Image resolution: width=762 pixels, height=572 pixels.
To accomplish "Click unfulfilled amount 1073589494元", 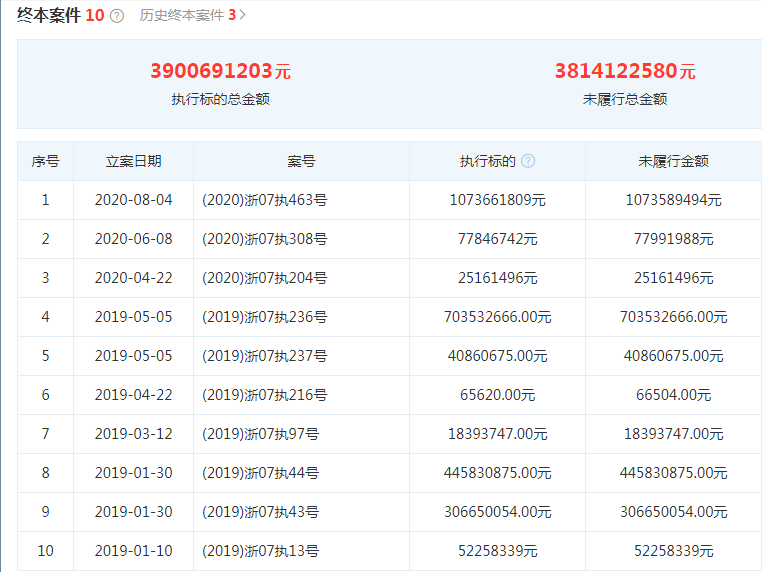I will click(674, 200).
